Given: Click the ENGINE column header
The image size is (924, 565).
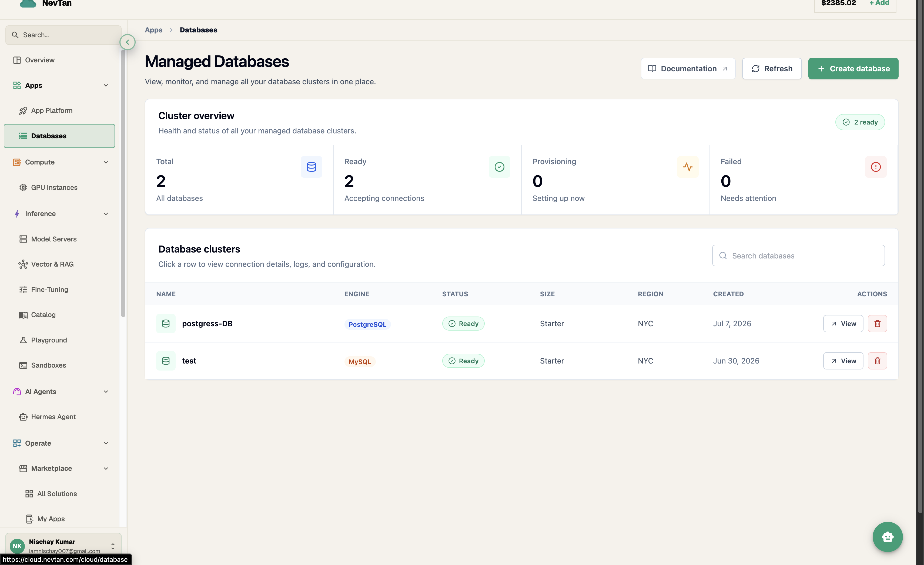Looking at the screenshot, I should (357, 294).
